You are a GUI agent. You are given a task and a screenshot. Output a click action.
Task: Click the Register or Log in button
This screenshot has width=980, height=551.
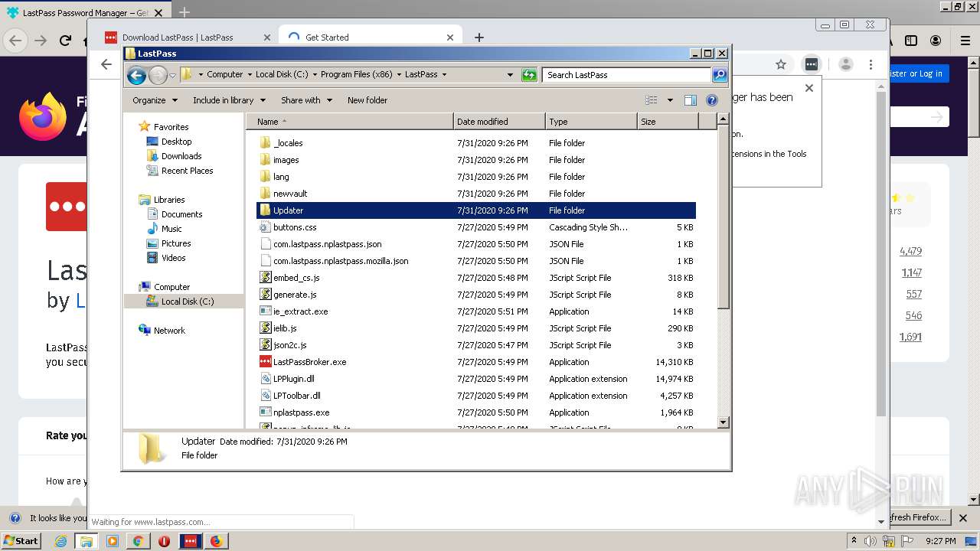click(x=917, y=73)
